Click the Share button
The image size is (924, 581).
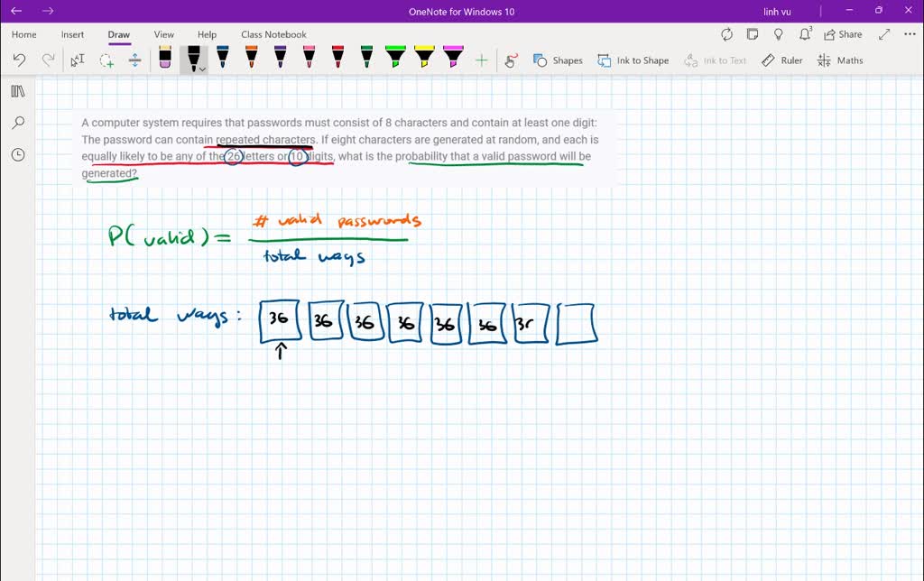pyautogui.click(x=843, y=34)
